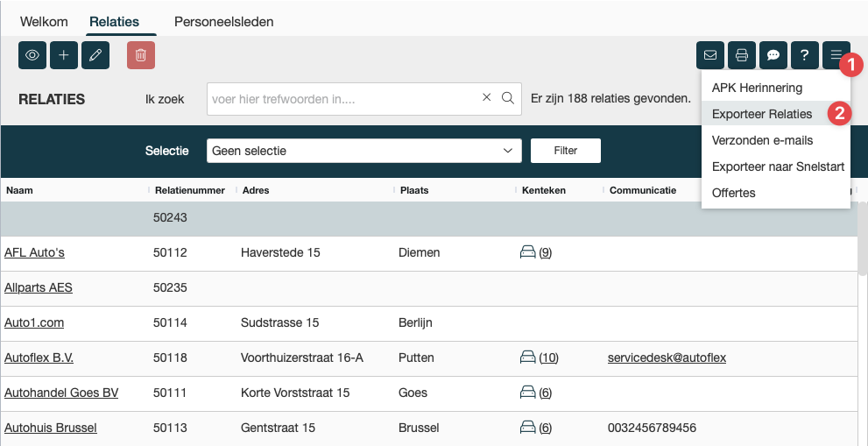Click the magnifier search icon
868x446 pixels.
[507, 98]
